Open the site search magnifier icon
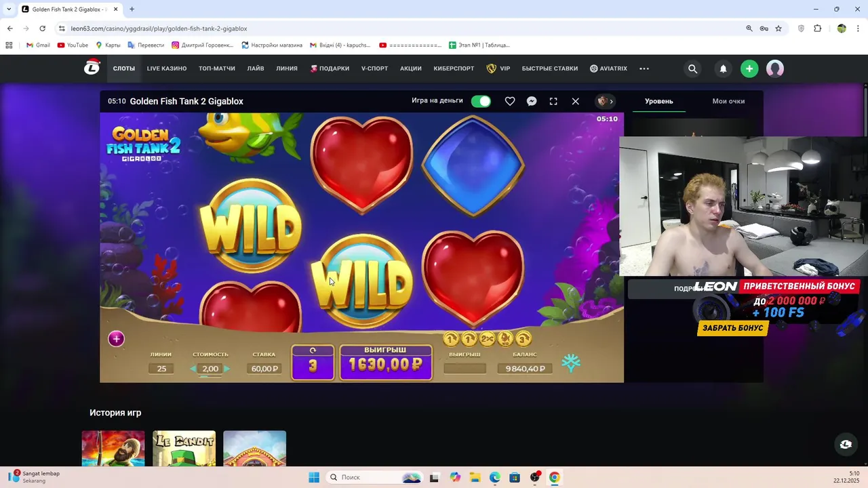 tap(692, 68)
